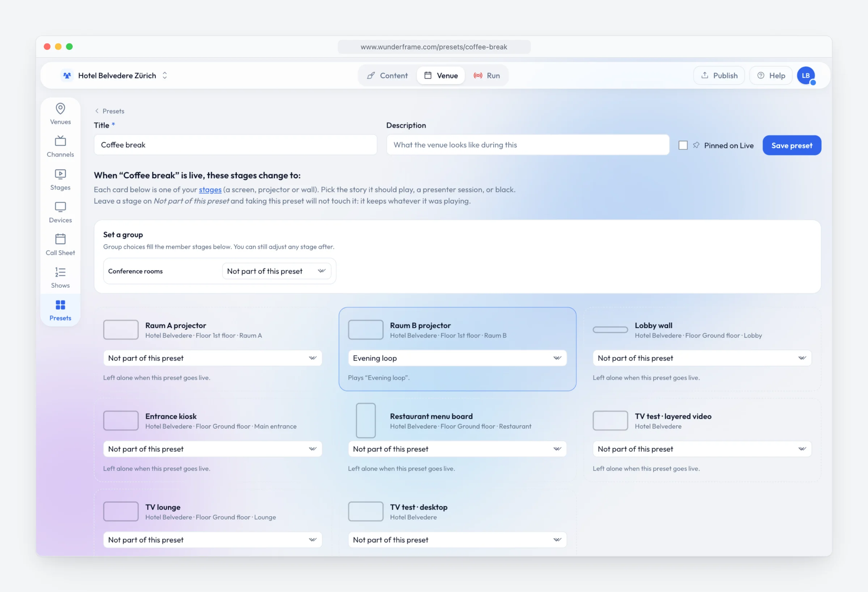
Task: Follow the stages link in the description
Action: [x=210, y=190]
